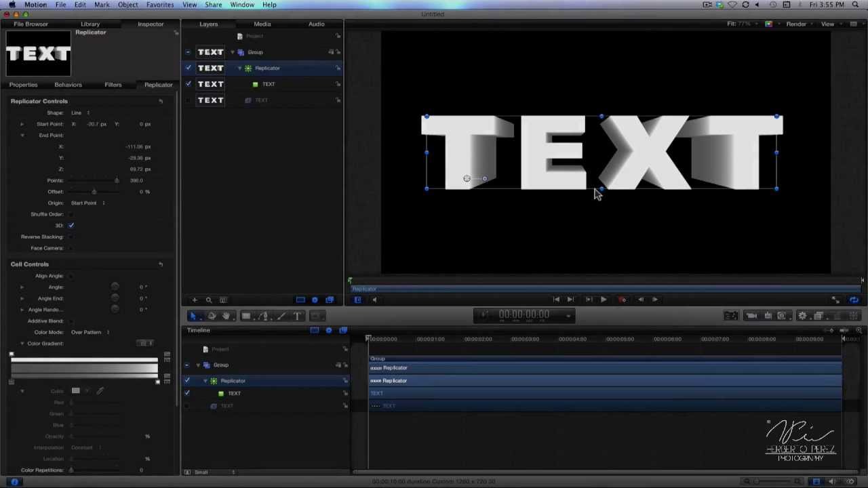The image size is (868, 488).
Task: Click the record animation button
Action: coord(622,300)
